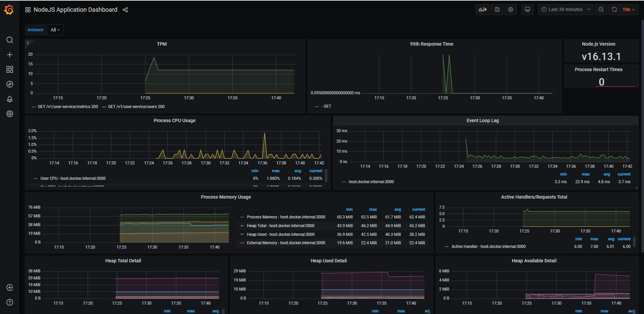
Task: Open the dashboard search icon
Action: [10, 40]
